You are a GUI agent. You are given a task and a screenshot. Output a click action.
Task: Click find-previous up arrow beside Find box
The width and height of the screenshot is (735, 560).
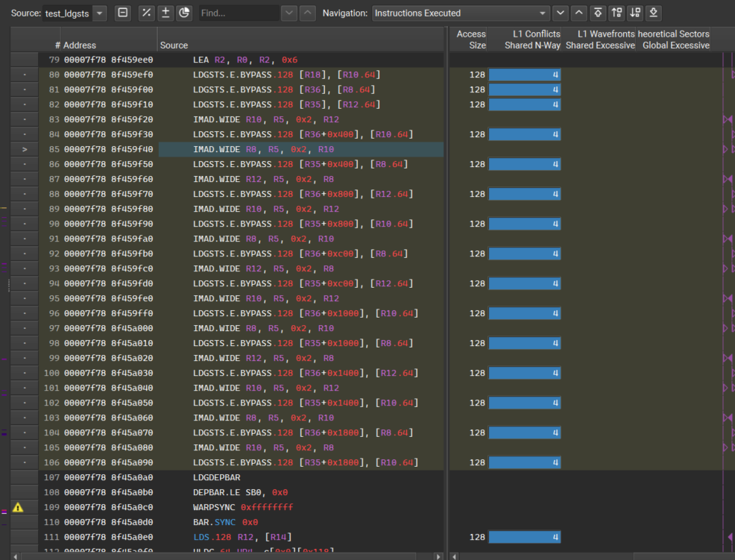point(307,13)
